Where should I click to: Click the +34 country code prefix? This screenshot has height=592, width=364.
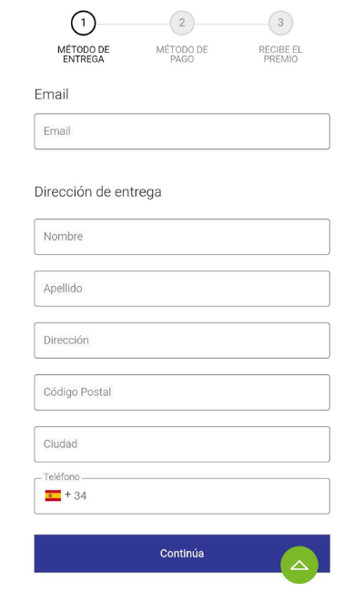76,495
